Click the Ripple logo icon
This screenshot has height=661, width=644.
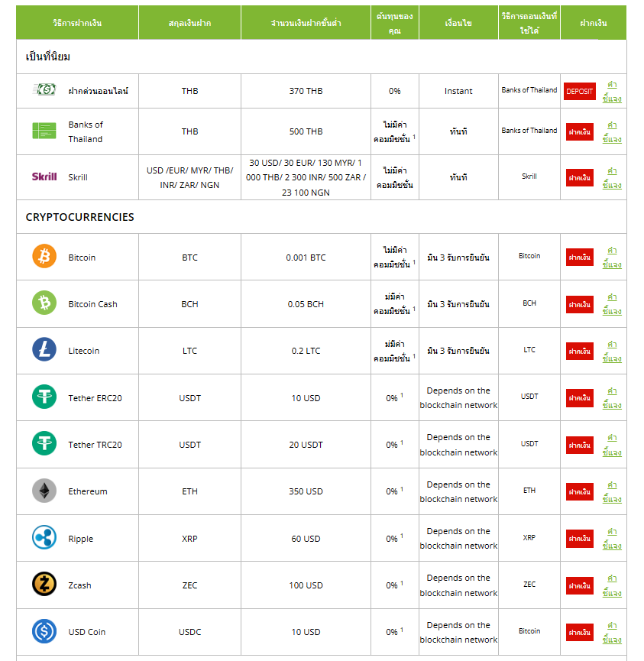point(44,538)
